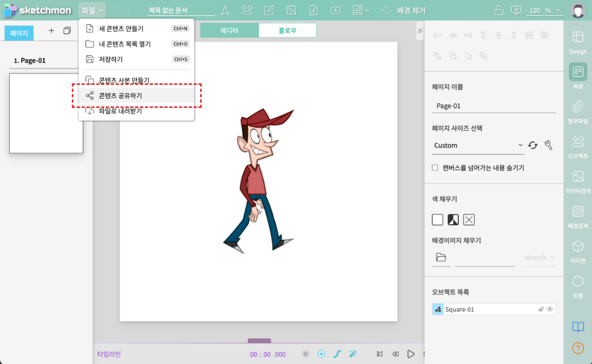Choose 내 콘텐츠 목록 열기 menu item

point(136,44)
